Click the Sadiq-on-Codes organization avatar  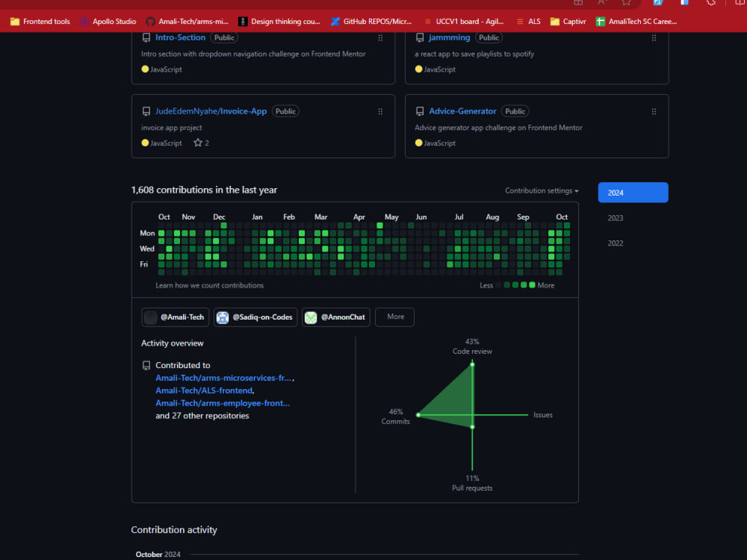223,317
